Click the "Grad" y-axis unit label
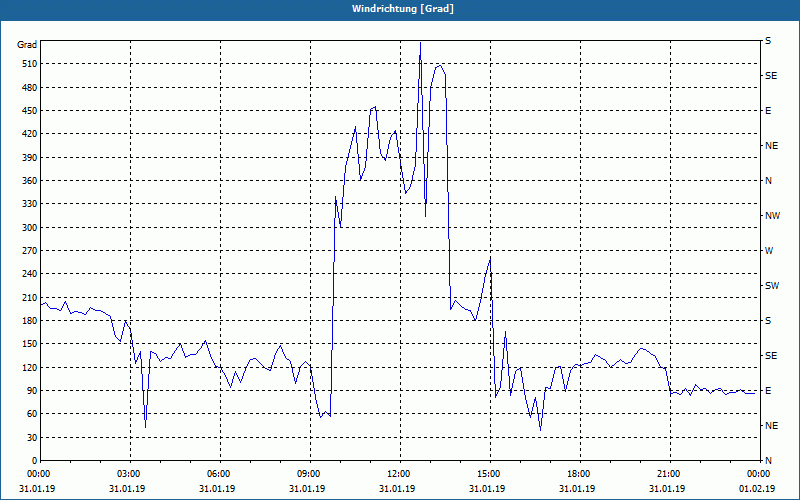The image size is (800, 500). coord(27,45)
